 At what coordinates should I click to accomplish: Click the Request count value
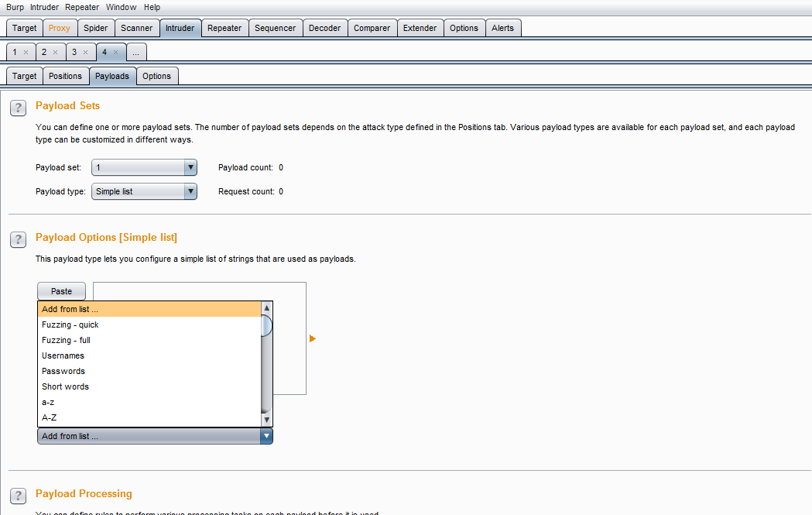[x=281, y=191]
